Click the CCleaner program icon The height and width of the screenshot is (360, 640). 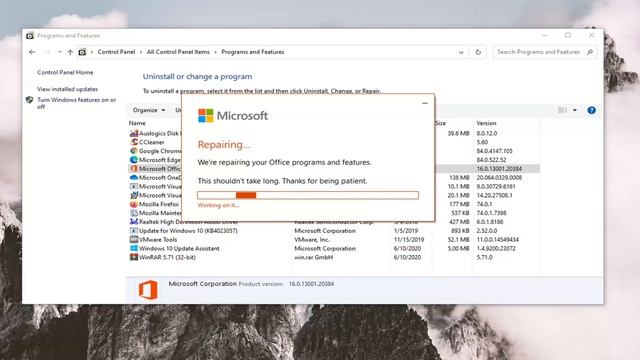[x=133, y=142]
